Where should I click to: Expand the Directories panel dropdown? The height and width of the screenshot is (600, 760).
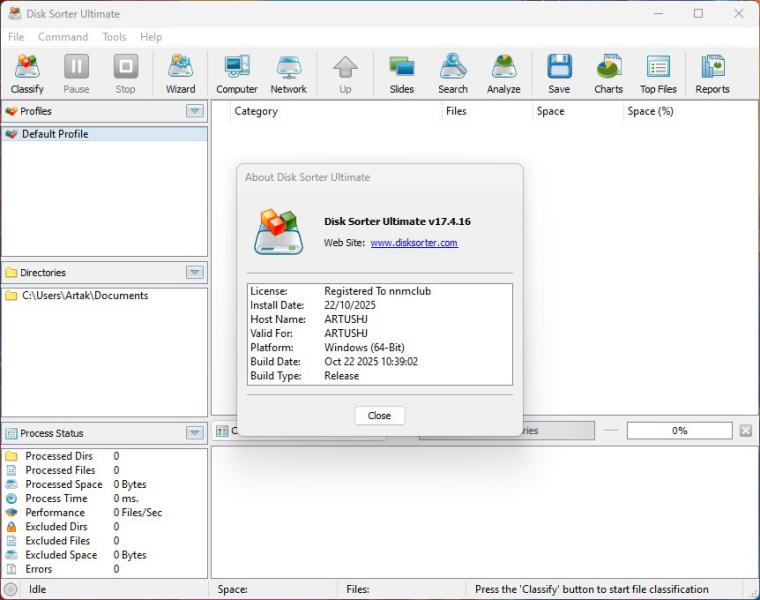195,272
